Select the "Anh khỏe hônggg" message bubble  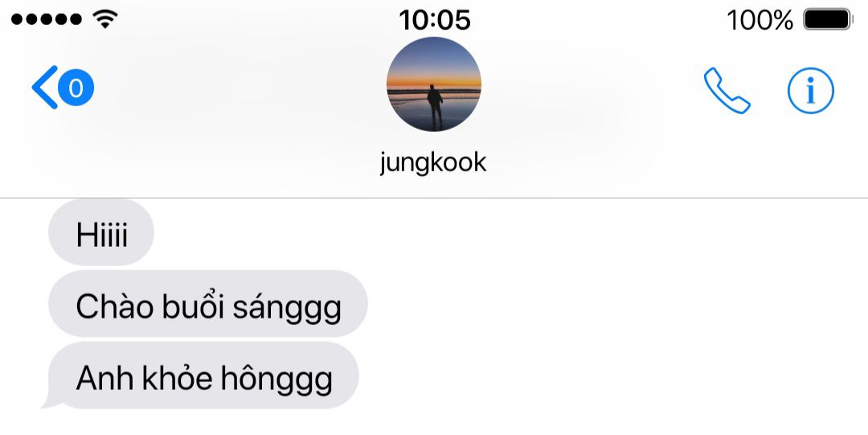(203, 375)
